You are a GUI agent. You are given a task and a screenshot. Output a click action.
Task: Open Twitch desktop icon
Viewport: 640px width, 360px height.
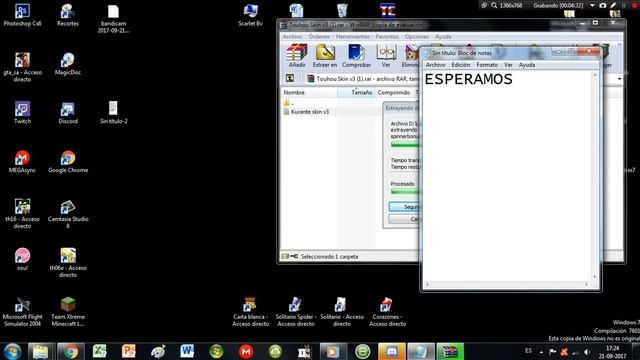(x=22, y=113)
